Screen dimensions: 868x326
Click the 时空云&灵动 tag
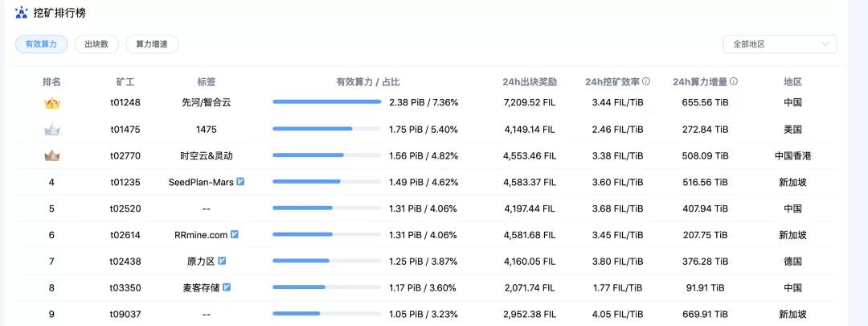(206, 156)
